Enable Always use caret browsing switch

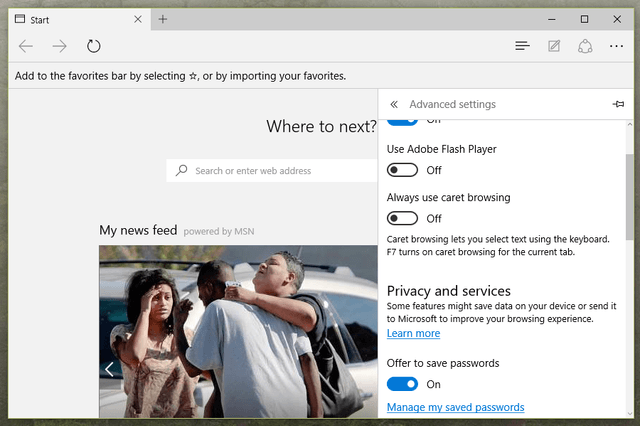(402, 218)
